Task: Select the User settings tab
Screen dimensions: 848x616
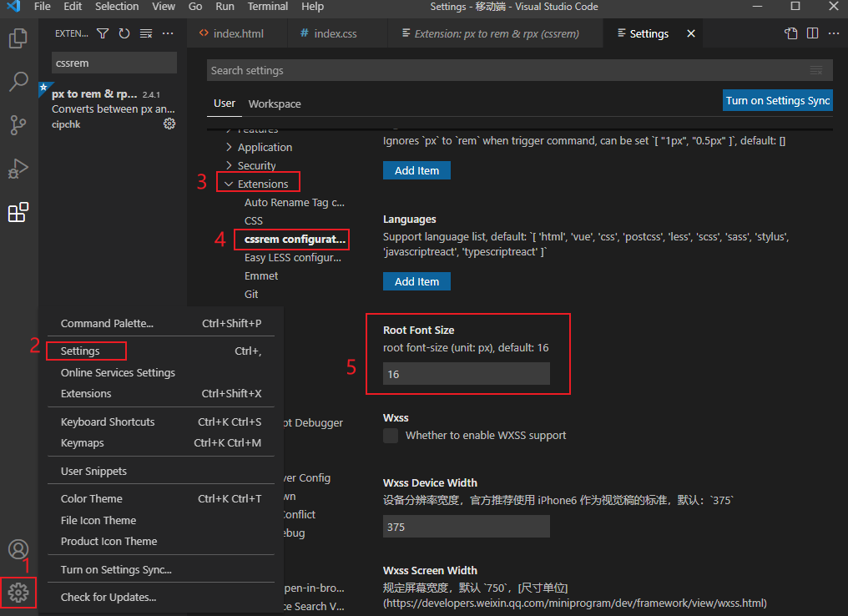Action: [224, 104]
